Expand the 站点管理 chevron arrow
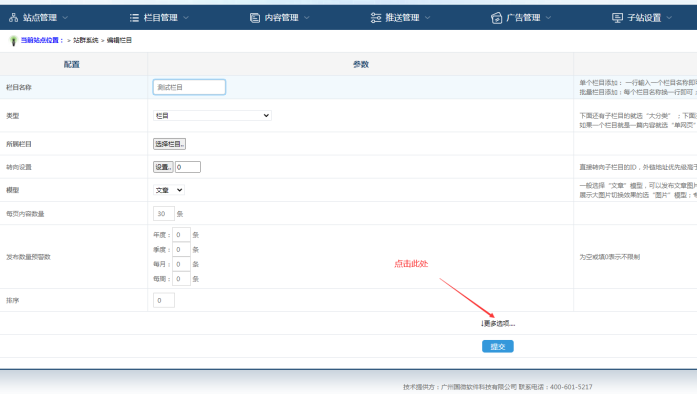 pyautogui.click(x=65, y=18)
